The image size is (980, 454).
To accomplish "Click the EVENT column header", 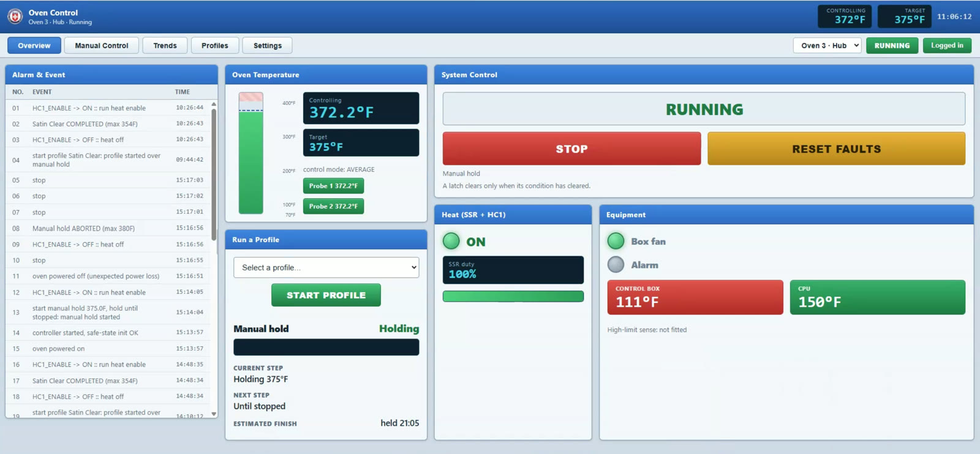I will click(x=42, y=92).
